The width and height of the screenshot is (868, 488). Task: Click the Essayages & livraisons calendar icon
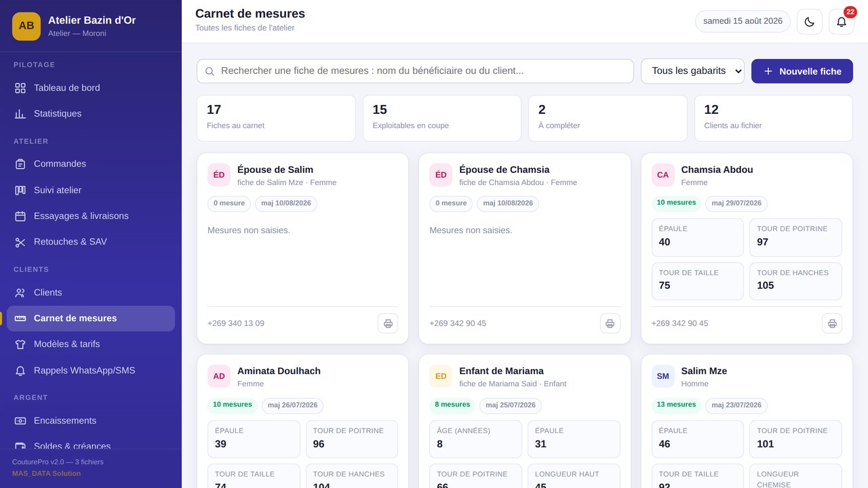(x=20, y=216)
